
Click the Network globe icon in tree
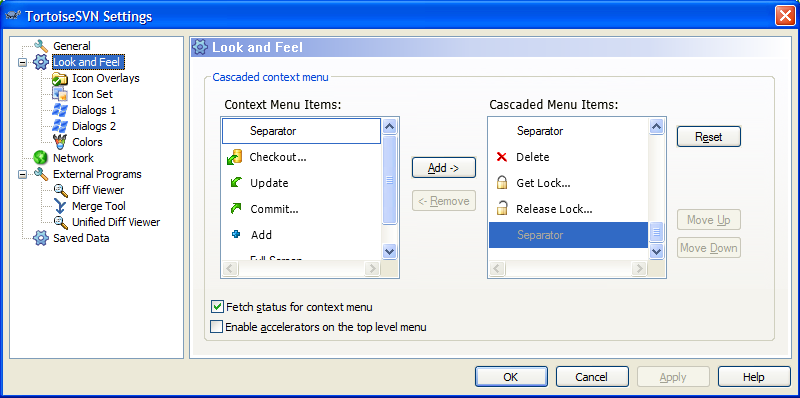pos(40,158)
